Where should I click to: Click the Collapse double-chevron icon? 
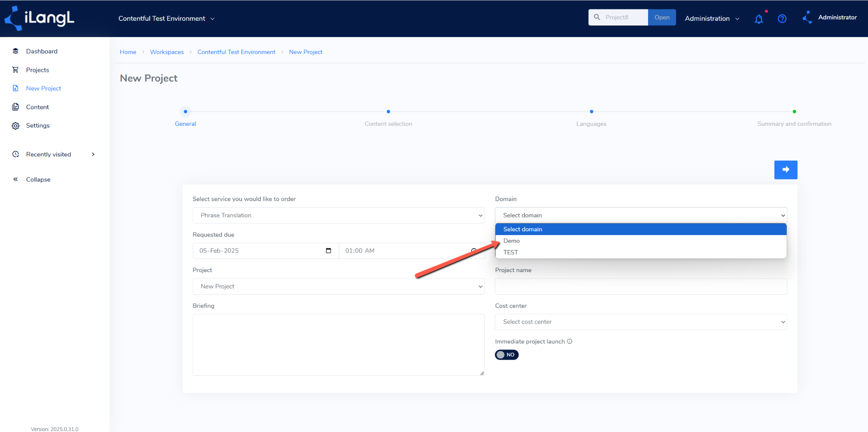coord(16,179)
